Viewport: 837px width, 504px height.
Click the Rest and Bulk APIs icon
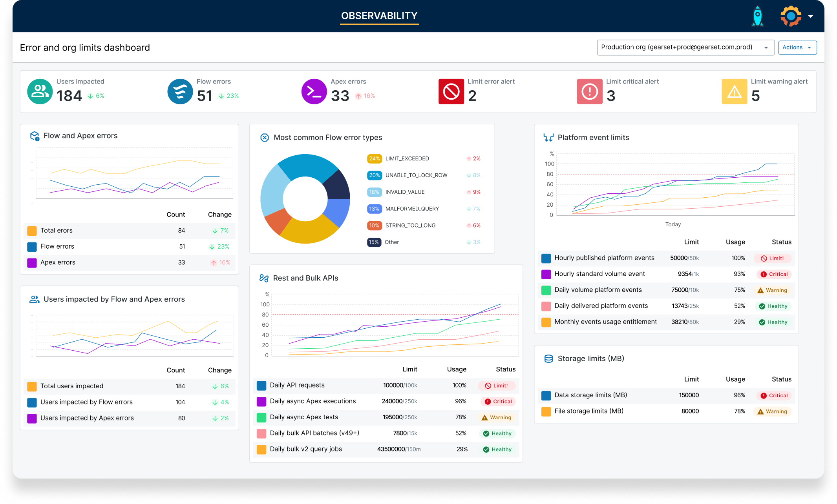pos(263,278)
